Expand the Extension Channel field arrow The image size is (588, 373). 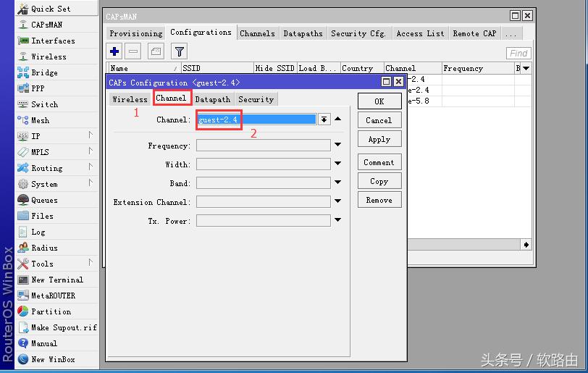(338, 201)
